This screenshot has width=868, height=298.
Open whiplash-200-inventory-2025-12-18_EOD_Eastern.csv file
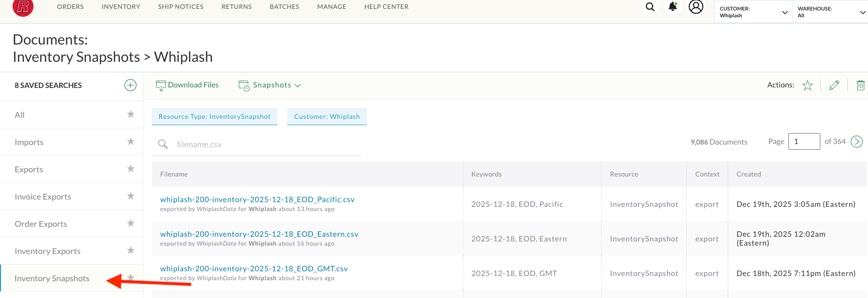[x=259, y=234]
